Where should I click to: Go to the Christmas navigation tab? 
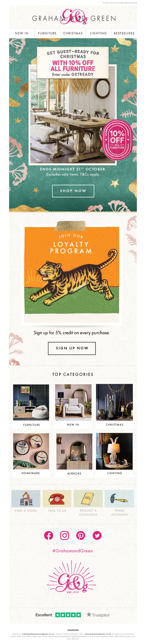tap(73, 33)
